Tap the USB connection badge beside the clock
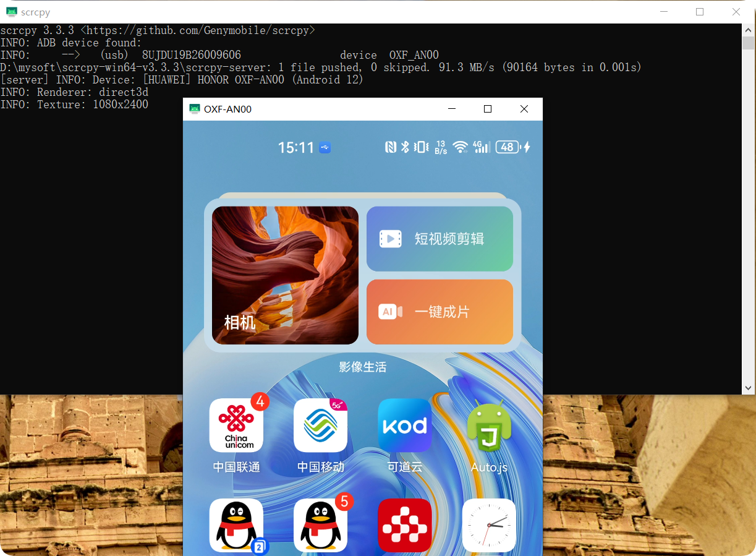756x556 pixels. 324,147
